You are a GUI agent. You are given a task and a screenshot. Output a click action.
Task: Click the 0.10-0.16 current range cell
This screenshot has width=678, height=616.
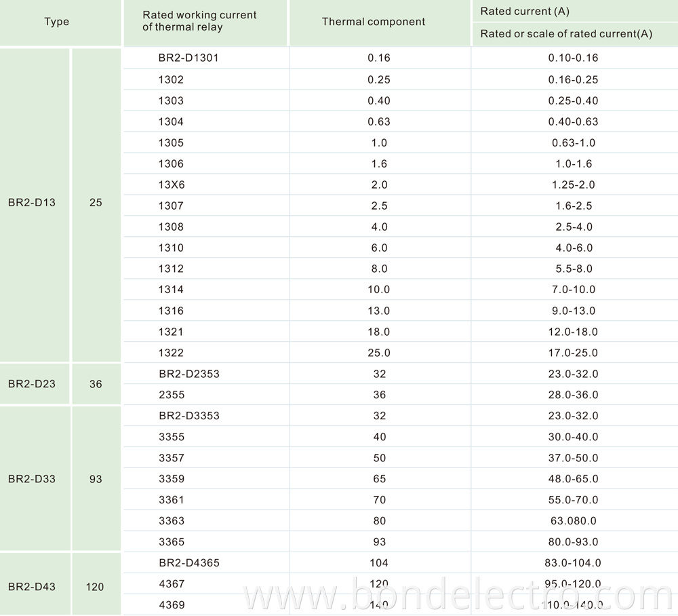click(573, 58)
